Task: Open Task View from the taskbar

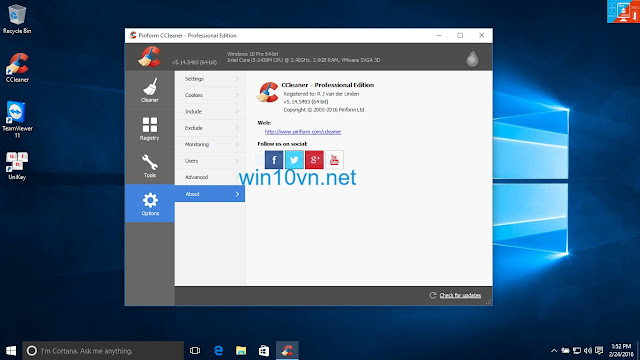Action: pyautogui.click(x=195, y=351)
